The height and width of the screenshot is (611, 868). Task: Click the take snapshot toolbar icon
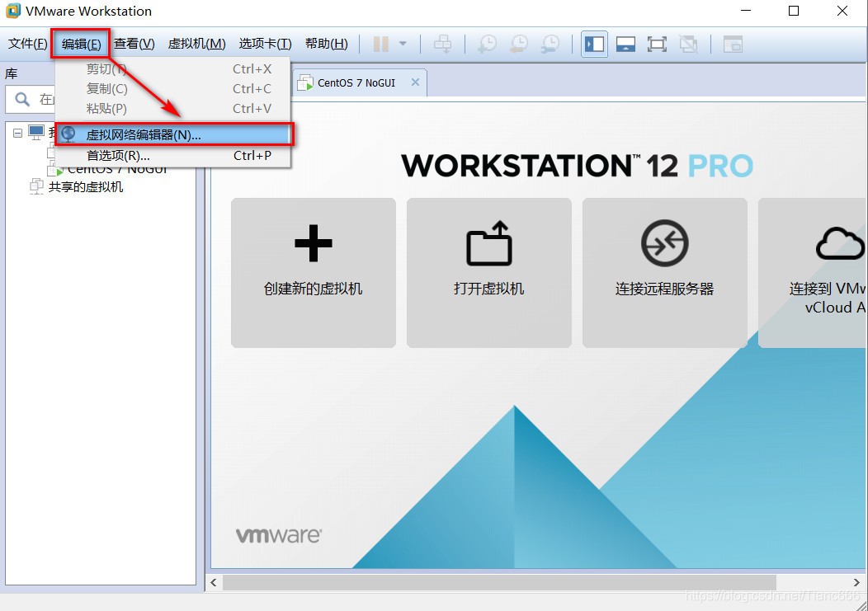487,44
